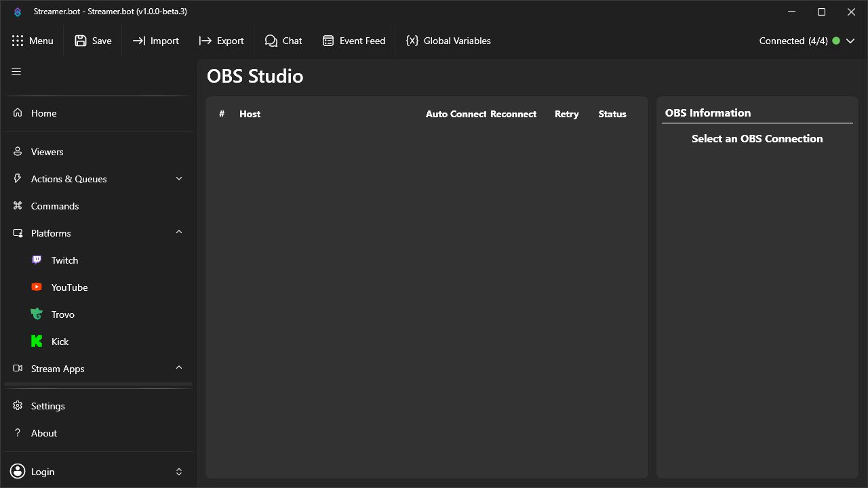Open the Twitch platform page

[64, 260]
